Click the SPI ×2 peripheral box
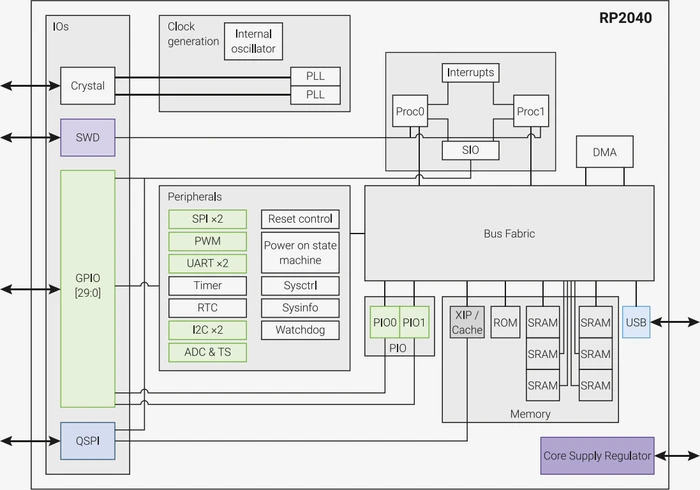The height and width of the screenshot is (490, 700). coord(208,219)
